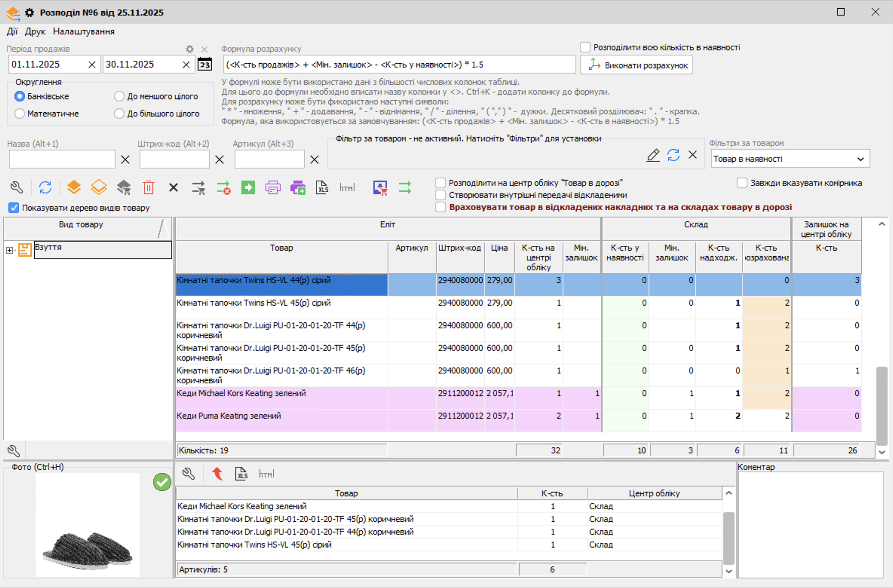Export the main table to XLS
Image resolution: width=893 pixels, height=588 pixels.
pyautogui.click(x=322, y=187)
